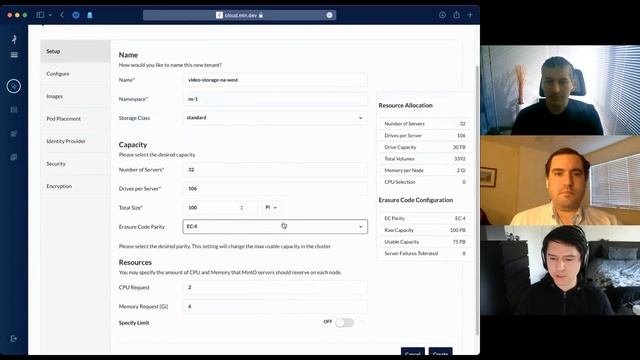Open the Storage Class dropdown
Screen dimensions: 640x360
coord(275,118)
